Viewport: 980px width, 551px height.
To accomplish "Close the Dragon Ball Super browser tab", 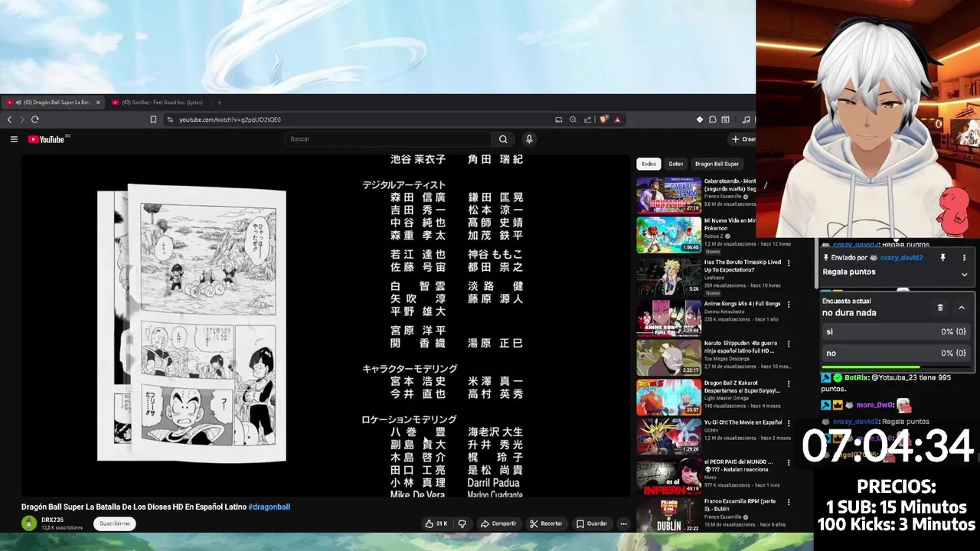I will [x=98, y=103].
